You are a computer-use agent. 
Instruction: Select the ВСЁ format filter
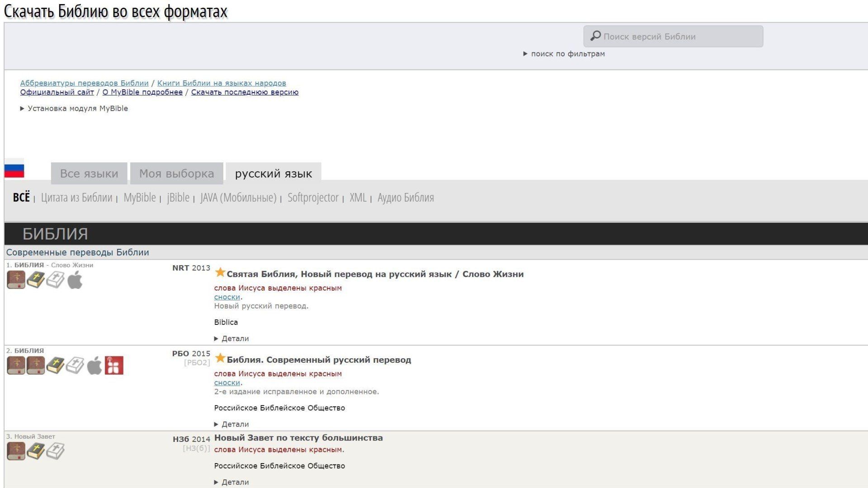[21, 197]
